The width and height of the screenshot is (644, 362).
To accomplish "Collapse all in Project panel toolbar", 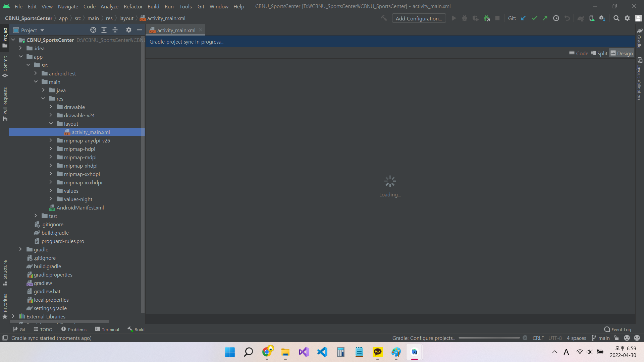I will click(x=115, y=30).
